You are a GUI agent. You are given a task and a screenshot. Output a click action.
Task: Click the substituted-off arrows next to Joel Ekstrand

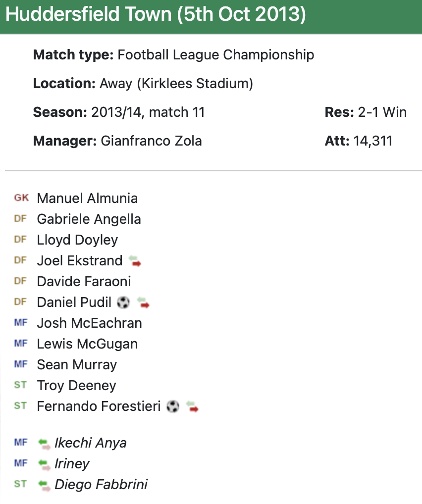[135, 261]
